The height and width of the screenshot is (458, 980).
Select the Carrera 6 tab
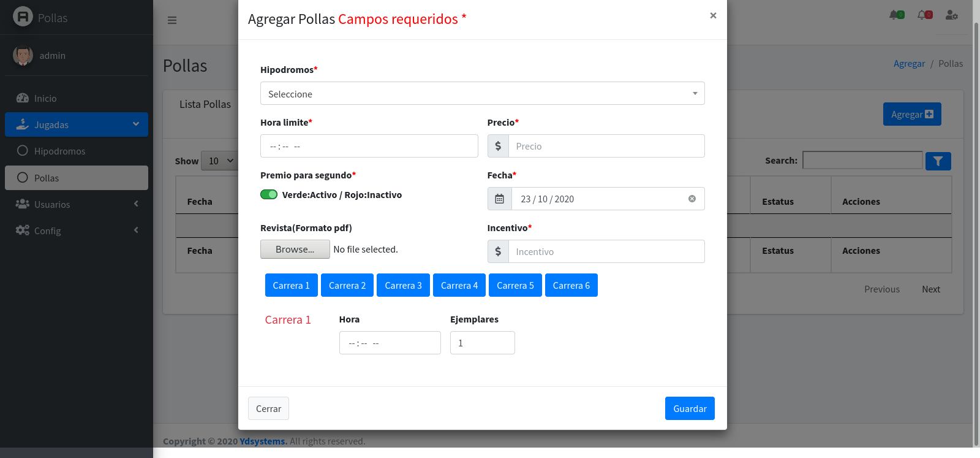[571, 285]
